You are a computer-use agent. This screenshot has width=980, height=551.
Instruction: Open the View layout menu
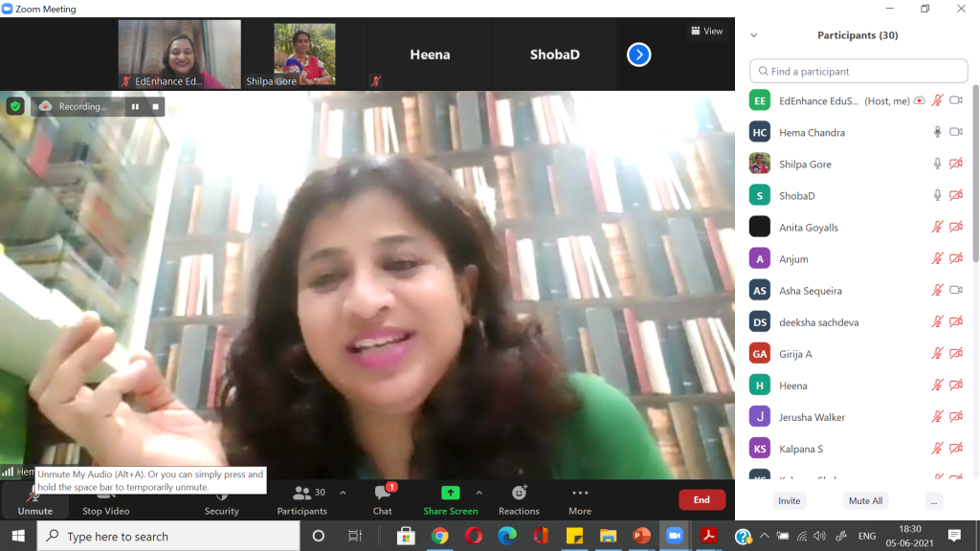[x=707, y=31]
